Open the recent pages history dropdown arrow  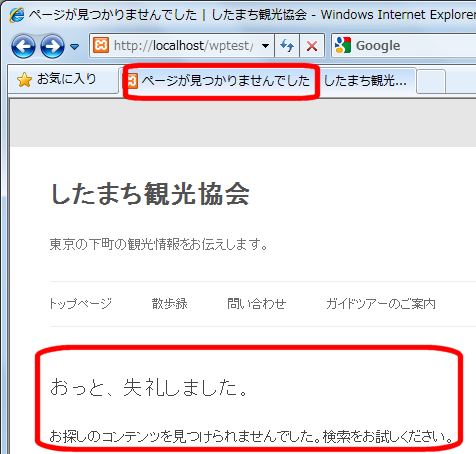(75, 46)
